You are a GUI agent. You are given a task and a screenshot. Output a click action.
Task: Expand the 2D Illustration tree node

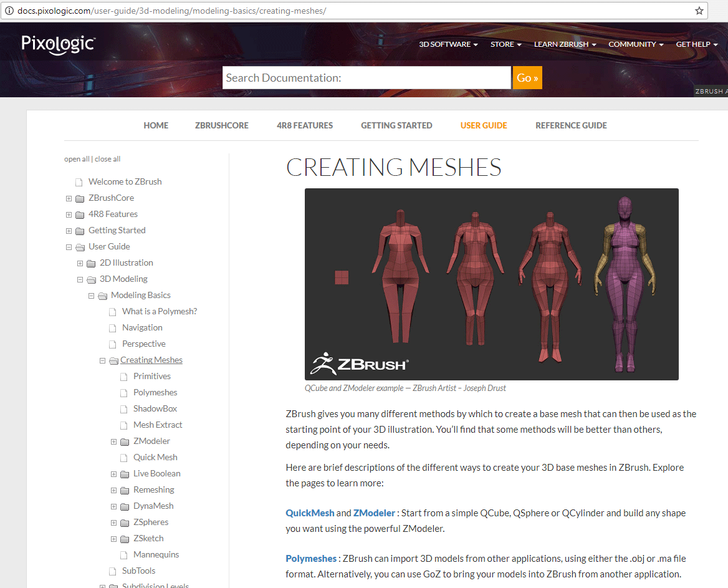(80, 264)
